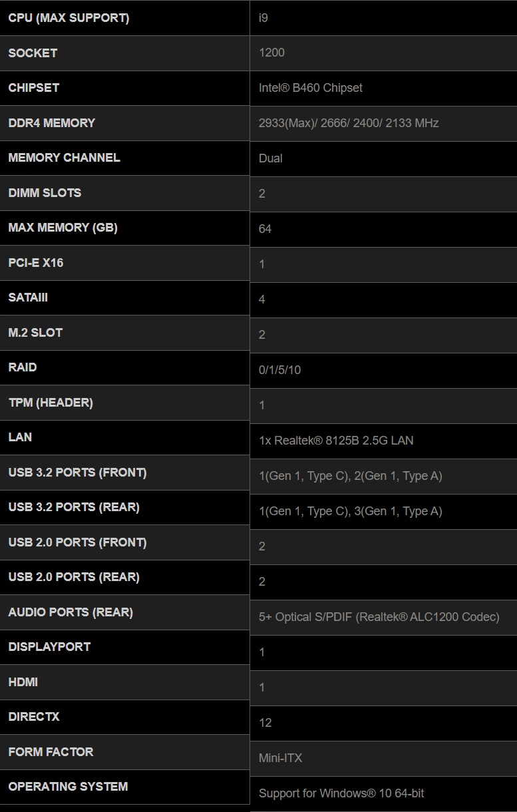The height and width of the screenshot is (812, 517).
Task: Select the USB 3.2 rear ports value
Action: click(x=350, y=511)
